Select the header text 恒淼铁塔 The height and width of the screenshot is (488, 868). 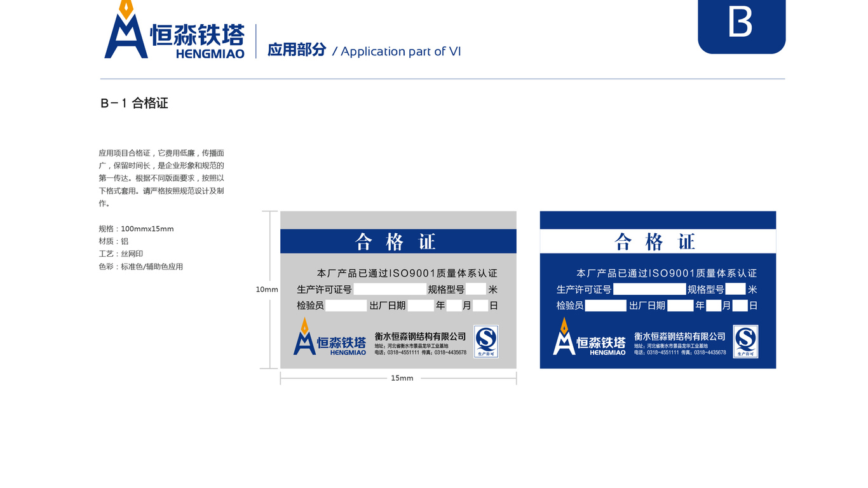click(197, 34)
